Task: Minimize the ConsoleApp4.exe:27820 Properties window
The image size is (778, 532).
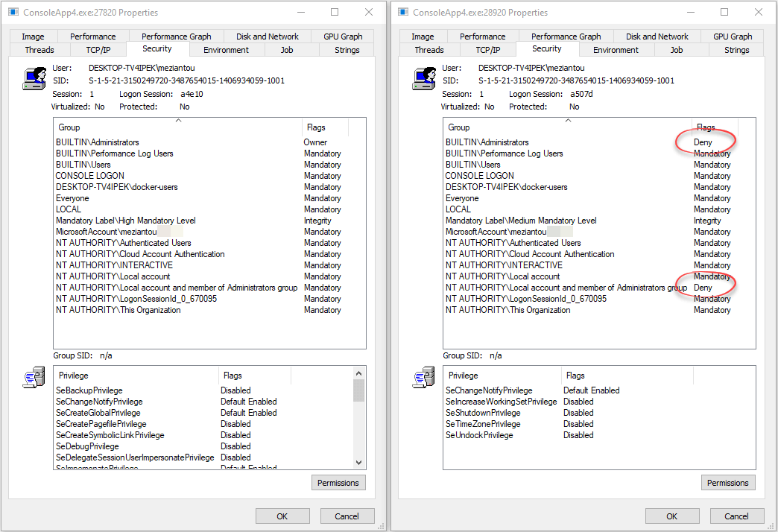Action: (300, 13)
